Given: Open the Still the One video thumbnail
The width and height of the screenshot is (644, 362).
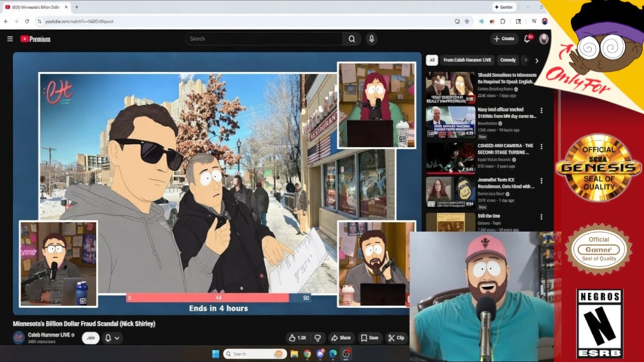Looking at the screenshot, I should [x=450, y=222].
